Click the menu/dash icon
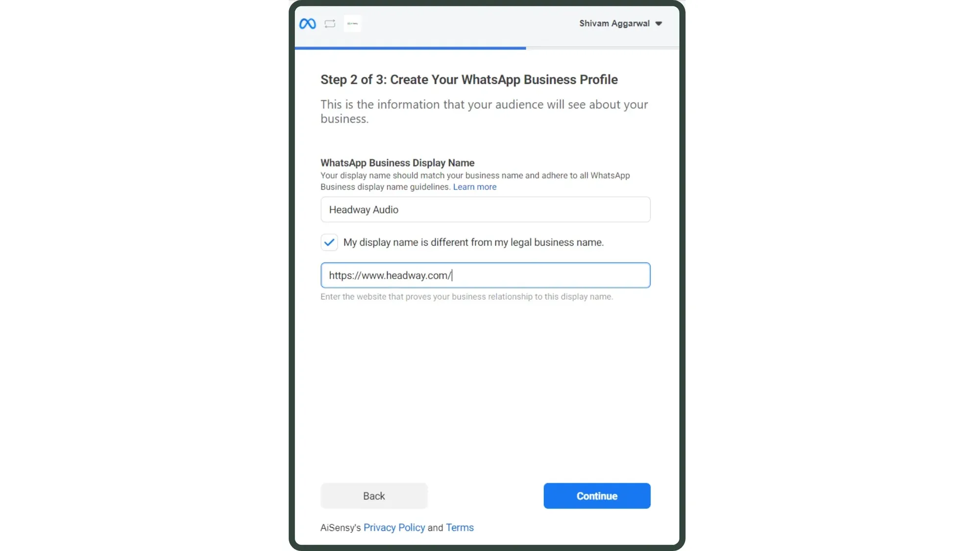 353,24
